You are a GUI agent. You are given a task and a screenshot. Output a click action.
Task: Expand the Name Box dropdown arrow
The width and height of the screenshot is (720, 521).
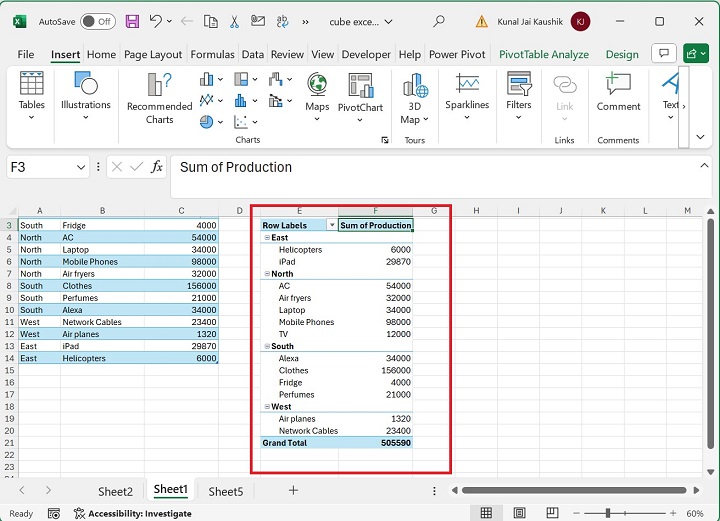click(83, 167)
